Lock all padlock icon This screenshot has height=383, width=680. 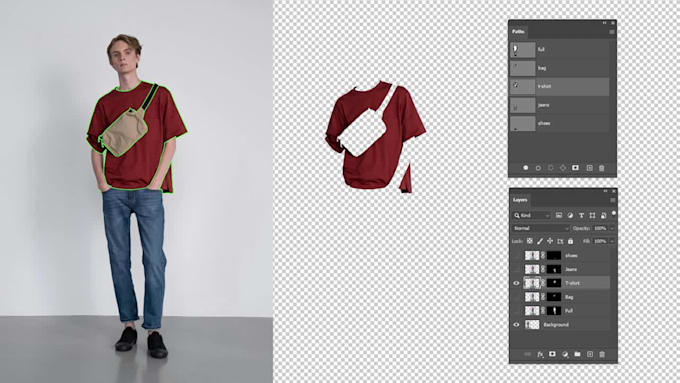point(570,241)
